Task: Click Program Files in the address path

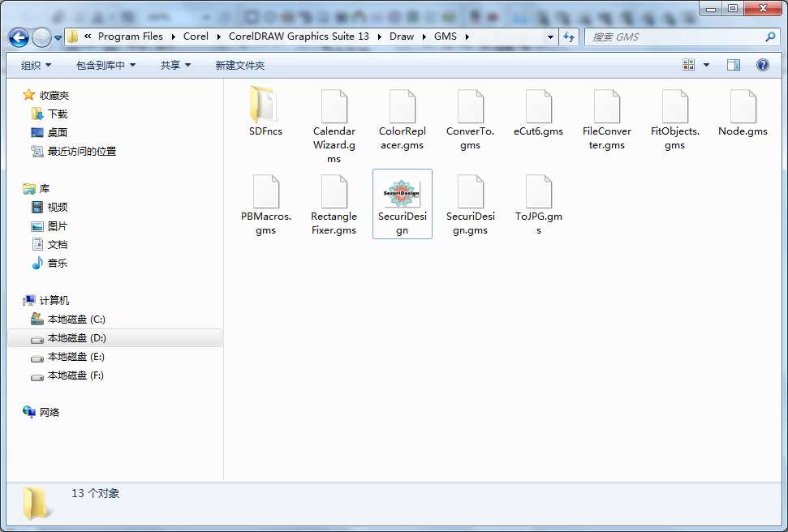Action: (x=130, y=36)
